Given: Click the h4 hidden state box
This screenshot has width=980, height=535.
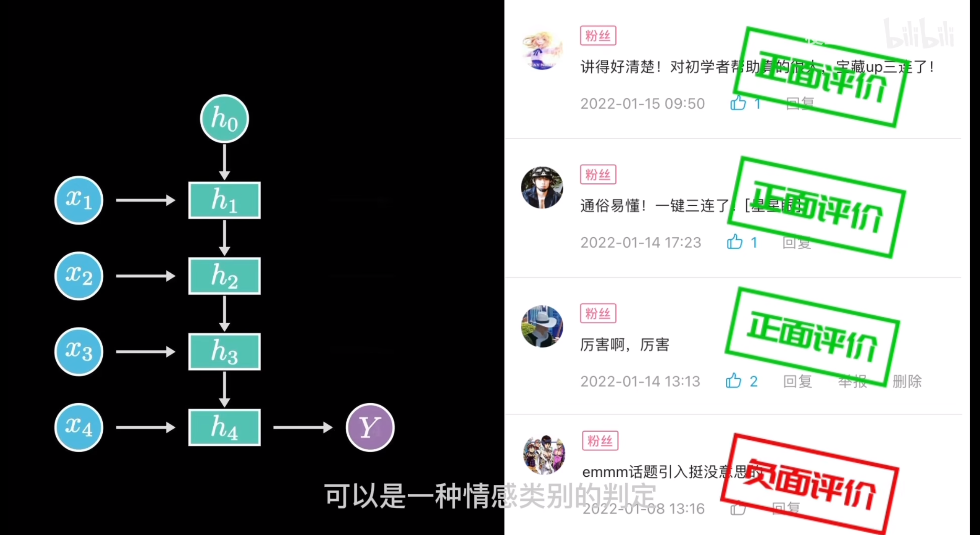Looking at the screenshot, I should (x=224, y=427).
